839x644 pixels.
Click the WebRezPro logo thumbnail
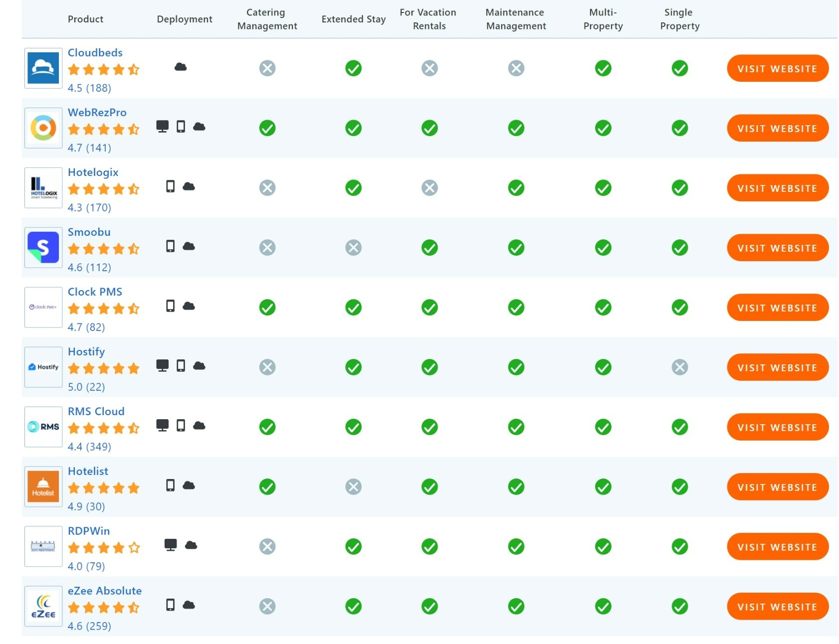click(x=43, y=128)
